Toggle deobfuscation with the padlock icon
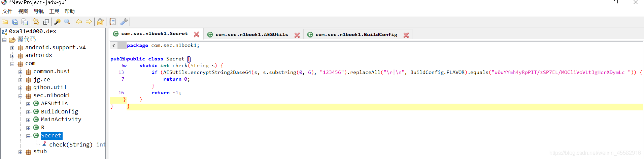This screenshot has height=159, width=644. tap(100, 22)
